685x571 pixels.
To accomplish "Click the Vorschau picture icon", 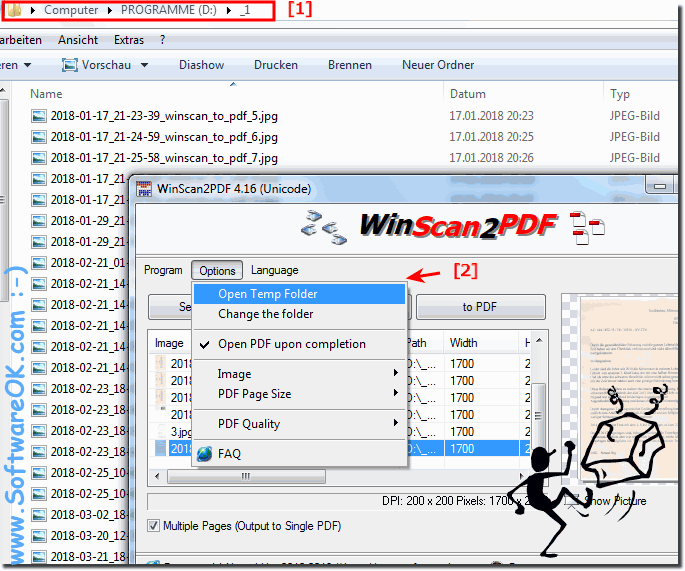I will [69, 65].
